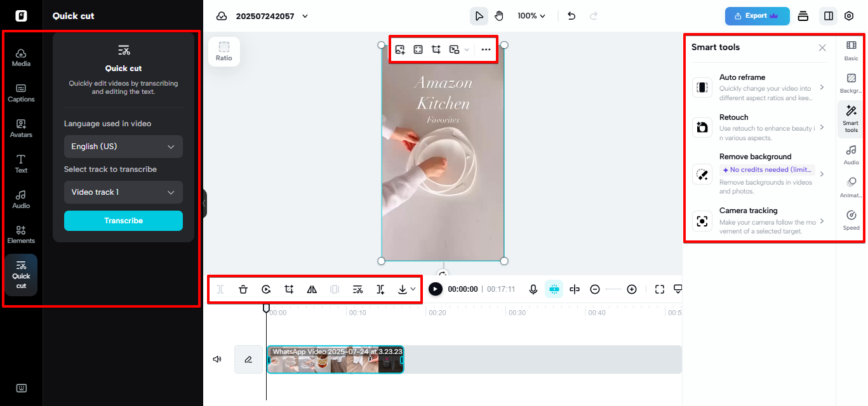Toggle the split view panel near settings
Screen dimensions: 868x406
click(x=827, y=15)
